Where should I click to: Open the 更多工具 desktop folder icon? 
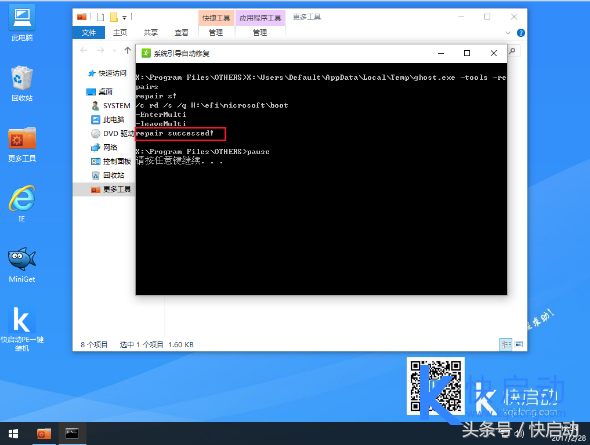click(22, 144)
